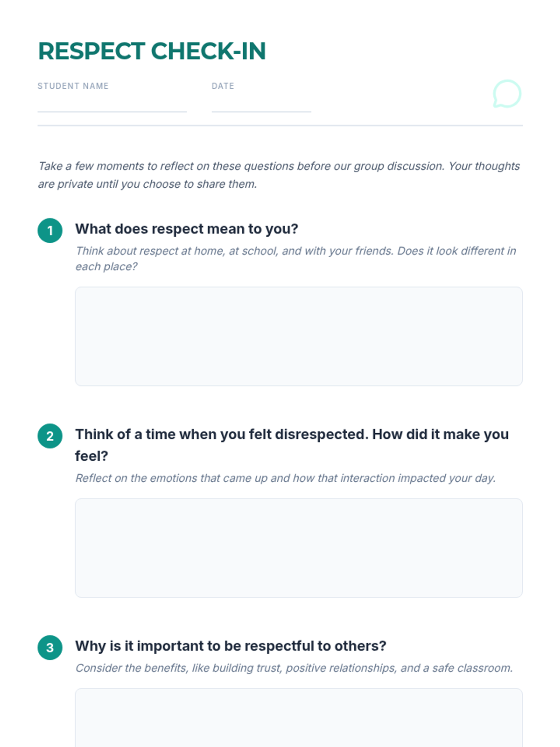Click the RESPECT CHECK-IN title
Screen dimensions: 560x747
[152, 51]
